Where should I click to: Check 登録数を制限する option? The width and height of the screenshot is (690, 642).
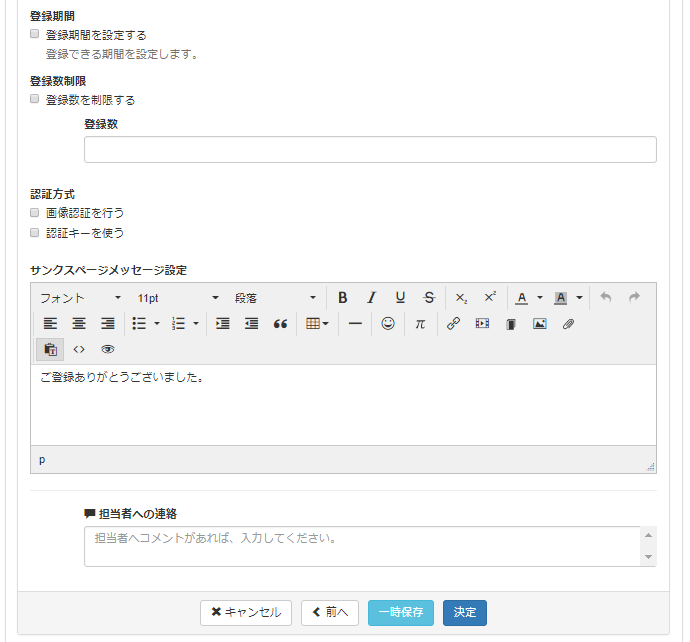(35, 100)
